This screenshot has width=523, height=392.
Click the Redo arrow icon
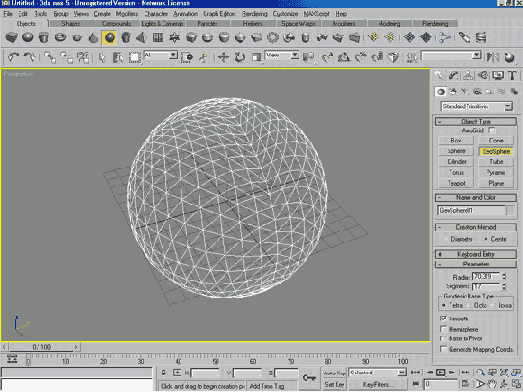30,57
